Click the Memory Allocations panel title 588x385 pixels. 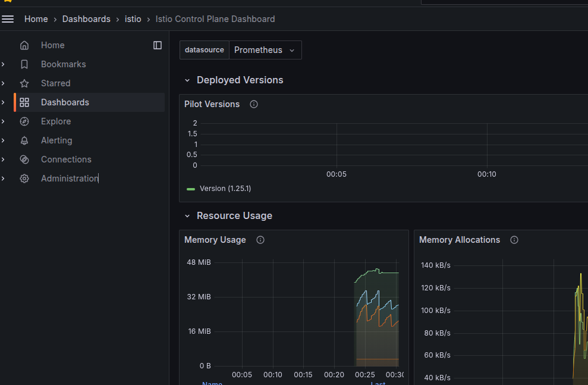460,240
